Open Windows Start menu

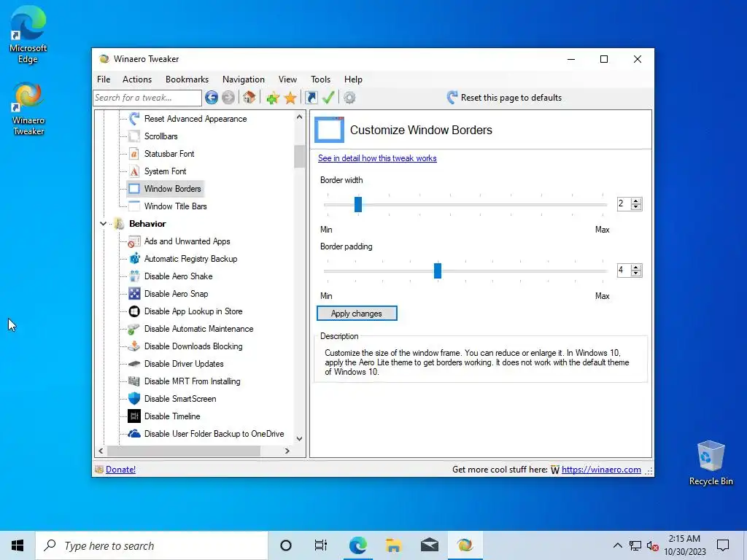(18, 545)
